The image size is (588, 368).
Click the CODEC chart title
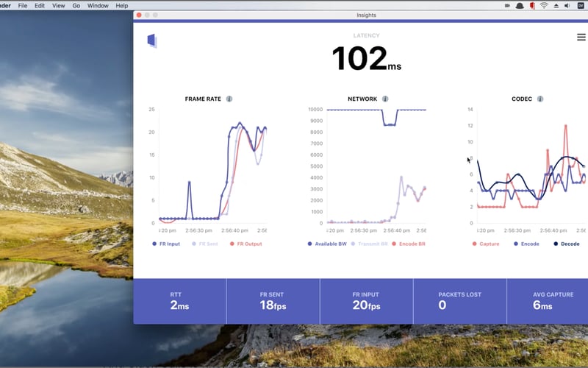pyautogui.click(x=522, y=99)
